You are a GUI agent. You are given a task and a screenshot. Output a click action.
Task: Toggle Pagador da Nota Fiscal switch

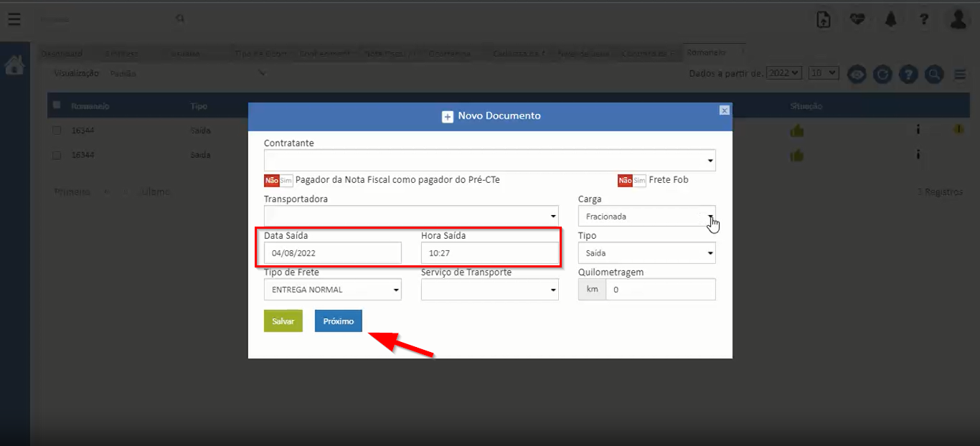(x=278, y=181)
